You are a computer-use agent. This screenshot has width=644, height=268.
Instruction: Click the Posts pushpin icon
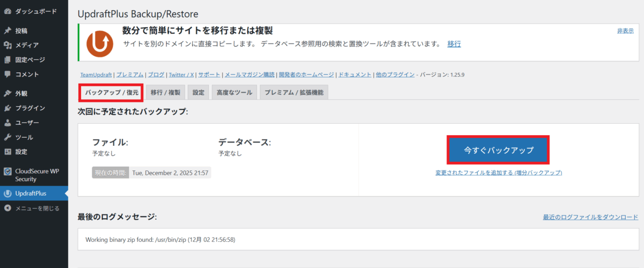point(8,31)
